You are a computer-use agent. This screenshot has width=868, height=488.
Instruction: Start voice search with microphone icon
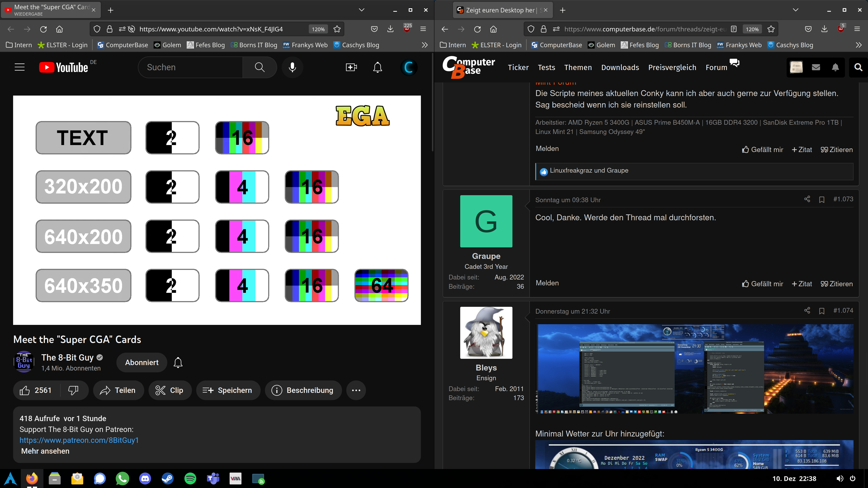(292, 67)
